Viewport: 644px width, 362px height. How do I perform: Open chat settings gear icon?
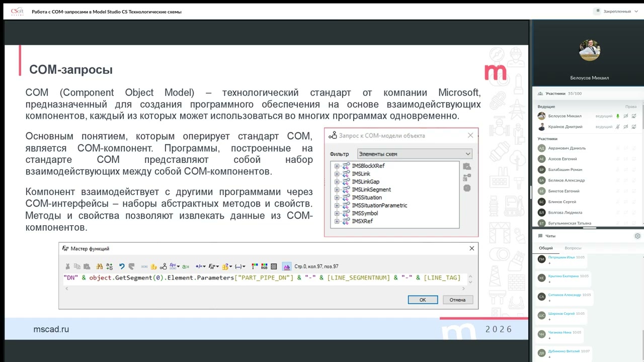[x=637, y=236]
